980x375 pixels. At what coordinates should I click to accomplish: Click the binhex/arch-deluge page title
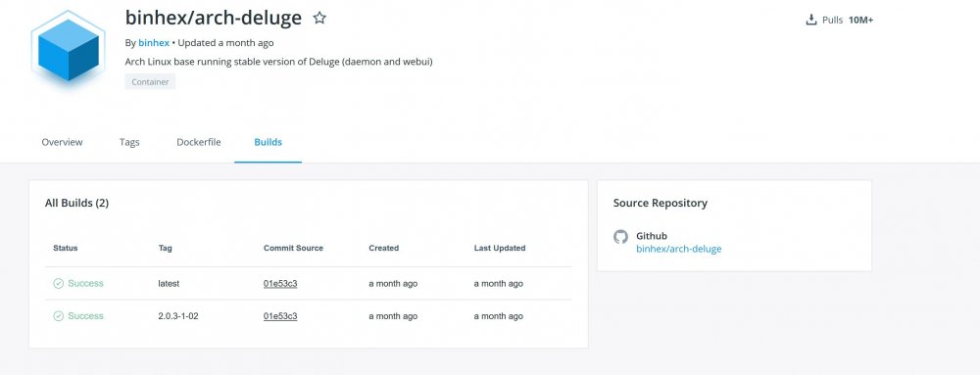click(213, 18)
